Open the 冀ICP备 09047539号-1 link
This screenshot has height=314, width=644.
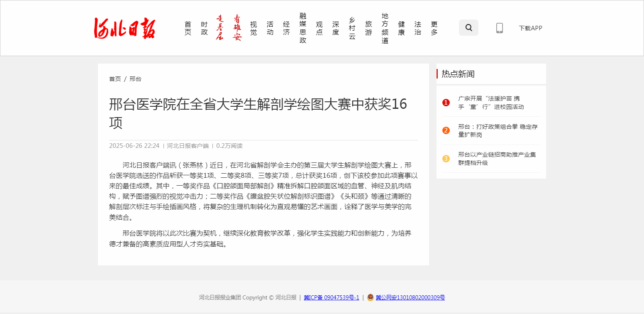click(x=331, y=297)
